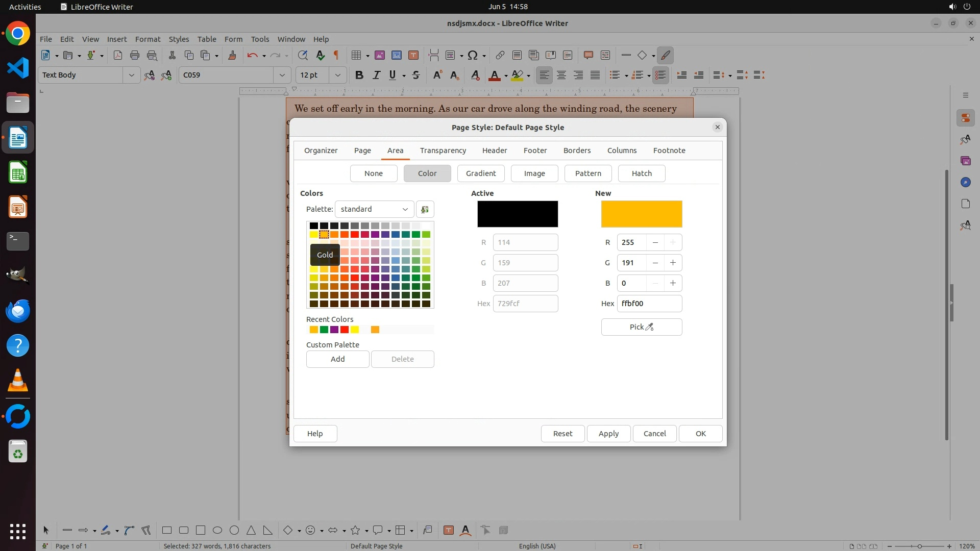This screenshot has width=980, height=551.
Task: Click the eyedropper Pick button
Action: (641, 327)
